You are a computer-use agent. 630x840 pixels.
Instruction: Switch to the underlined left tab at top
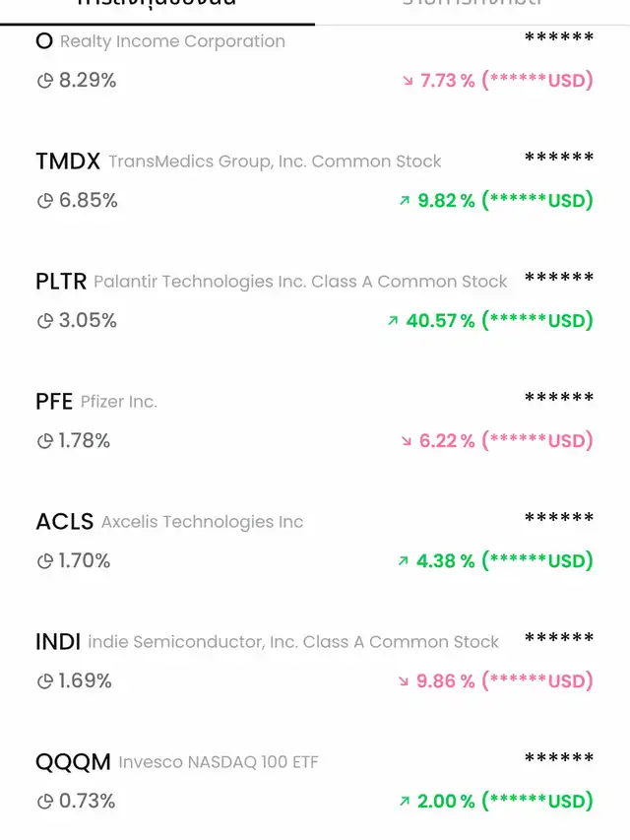point(157,5)
